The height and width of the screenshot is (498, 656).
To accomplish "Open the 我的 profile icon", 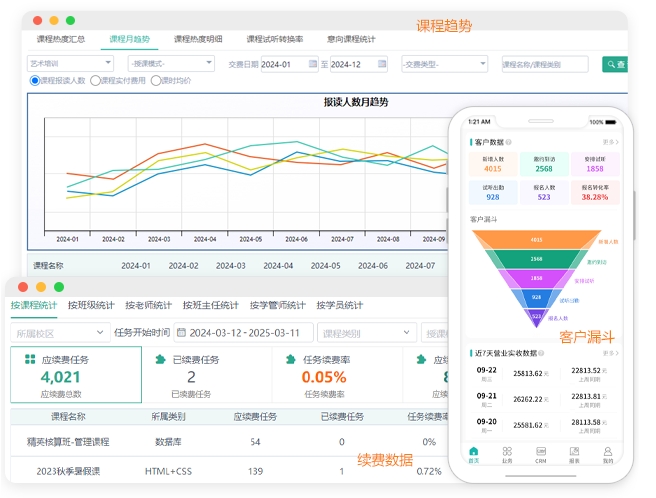I will (608, 453).
